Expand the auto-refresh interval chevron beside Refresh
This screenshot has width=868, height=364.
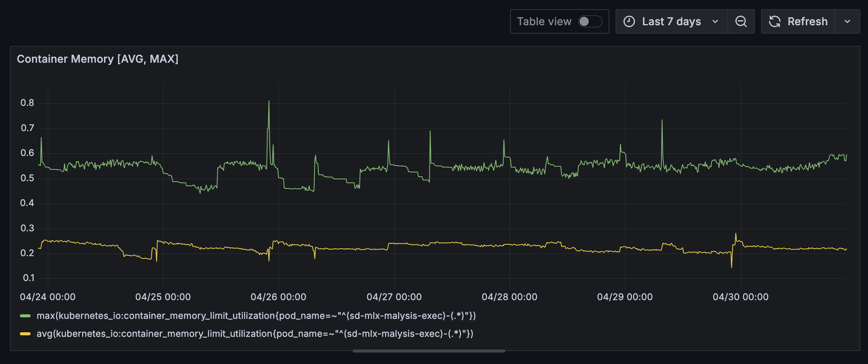coord(847,21)
